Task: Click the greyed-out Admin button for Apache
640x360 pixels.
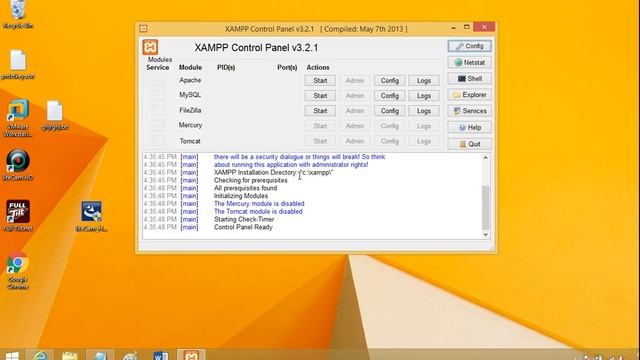Action: 355,81
